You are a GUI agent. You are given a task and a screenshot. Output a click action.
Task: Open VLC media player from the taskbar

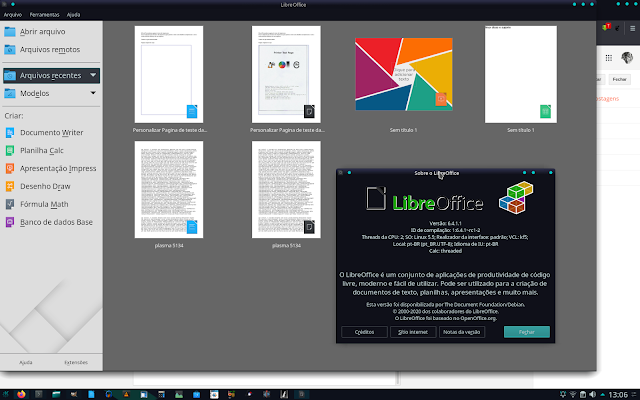coord(126,394)
